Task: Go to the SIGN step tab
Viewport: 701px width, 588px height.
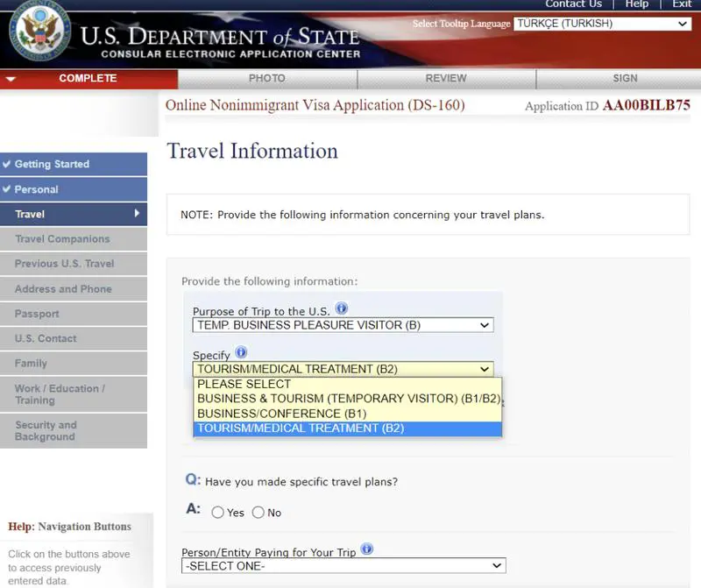Action: (x=625, y=79)
